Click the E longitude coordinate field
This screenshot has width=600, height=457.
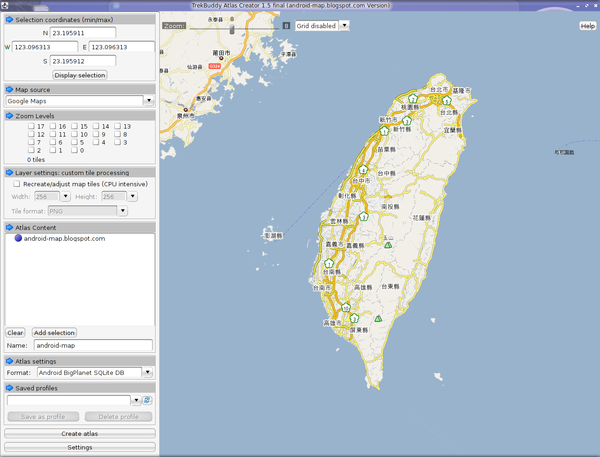(x=122, y=47)
